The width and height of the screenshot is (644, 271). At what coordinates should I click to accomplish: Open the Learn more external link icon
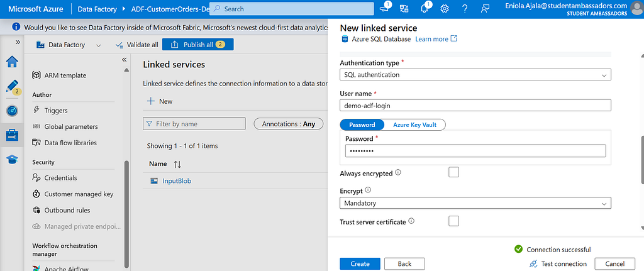[x=454, y=38]
